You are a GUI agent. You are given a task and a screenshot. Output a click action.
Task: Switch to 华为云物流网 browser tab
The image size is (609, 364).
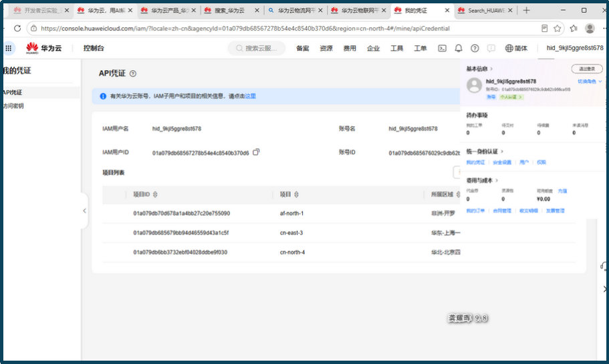pyautogui.click(x=295, y=11)
